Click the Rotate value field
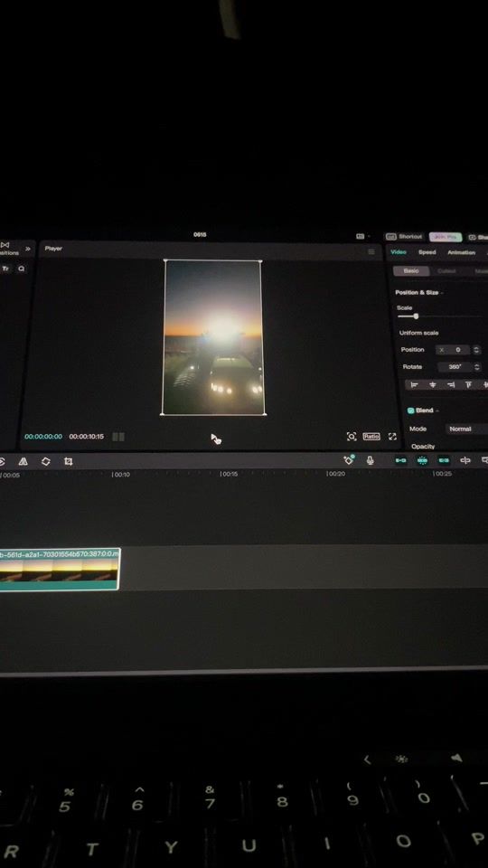 click(x=455, y=367)
